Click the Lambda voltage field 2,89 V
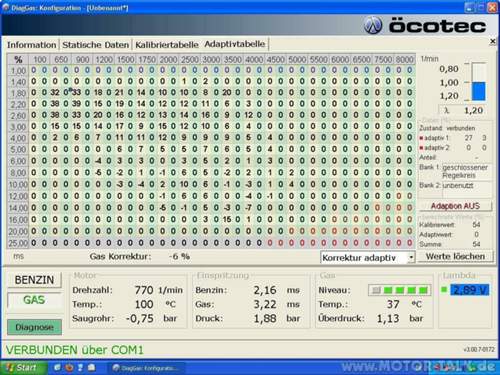This screenshot has width=500, height=375. click(x=469, y=290)
